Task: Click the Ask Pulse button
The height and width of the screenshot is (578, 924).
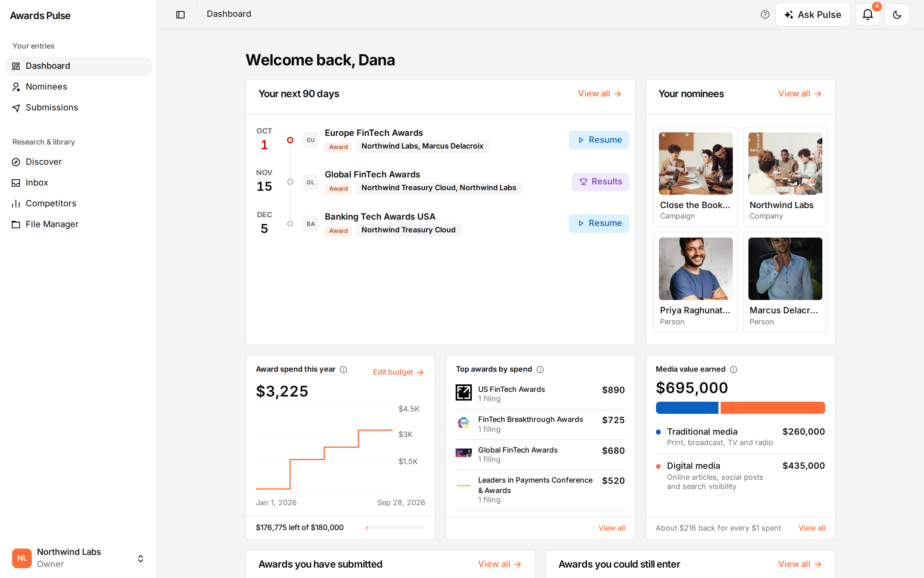Action: coord(813,14)
